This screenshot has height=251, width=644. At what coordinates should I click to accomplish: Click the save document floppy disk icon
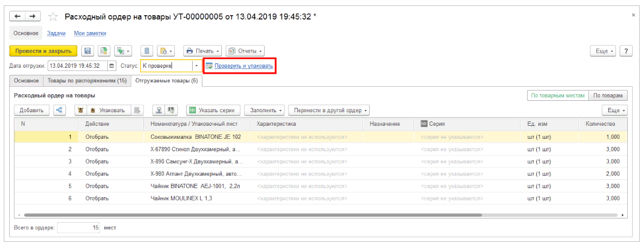[x=87, y=51]
